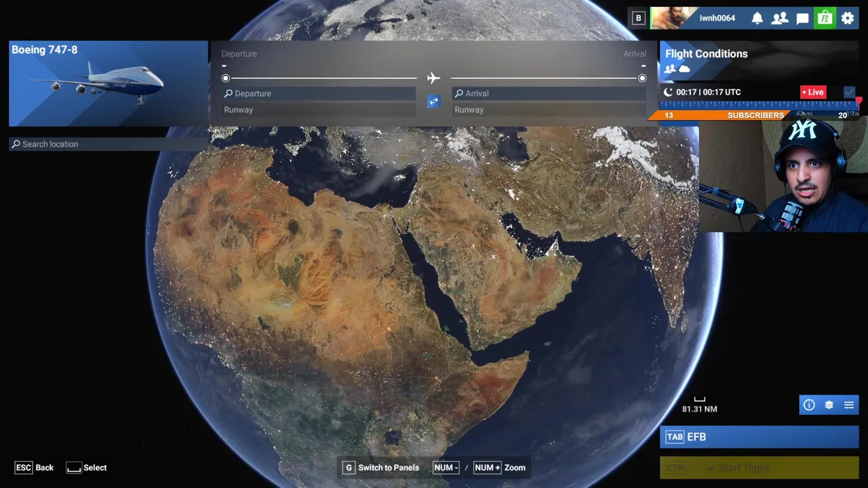Open the green Marketplace bag icon
The height and width of the screenshot is (488, 868).
[825, 18]
